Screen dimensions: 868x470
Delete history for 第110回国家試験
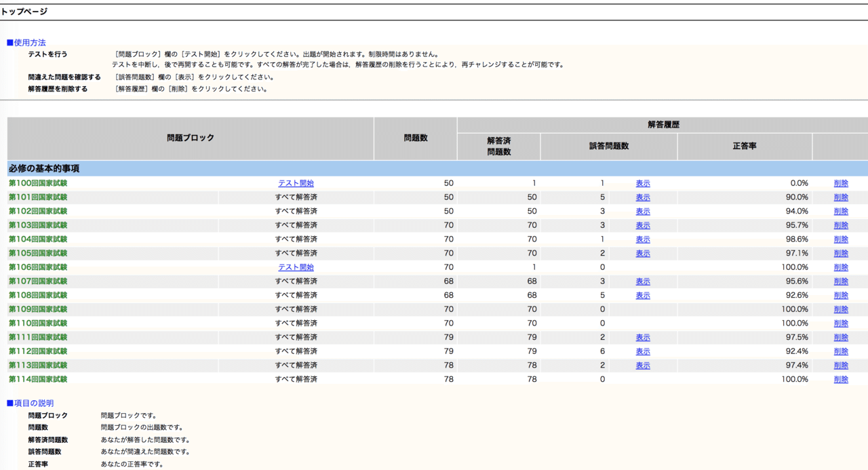click(841, 324)
